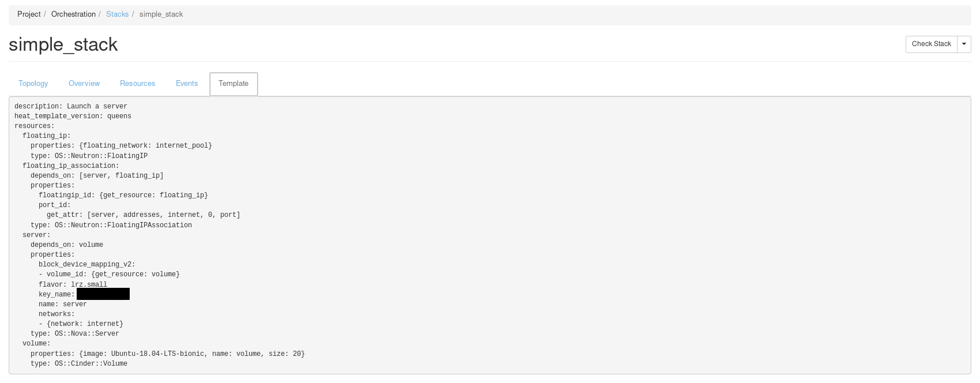980x383 pixels.
Task: Switch to the Overview tab
Action: click(x=84, y=84)
